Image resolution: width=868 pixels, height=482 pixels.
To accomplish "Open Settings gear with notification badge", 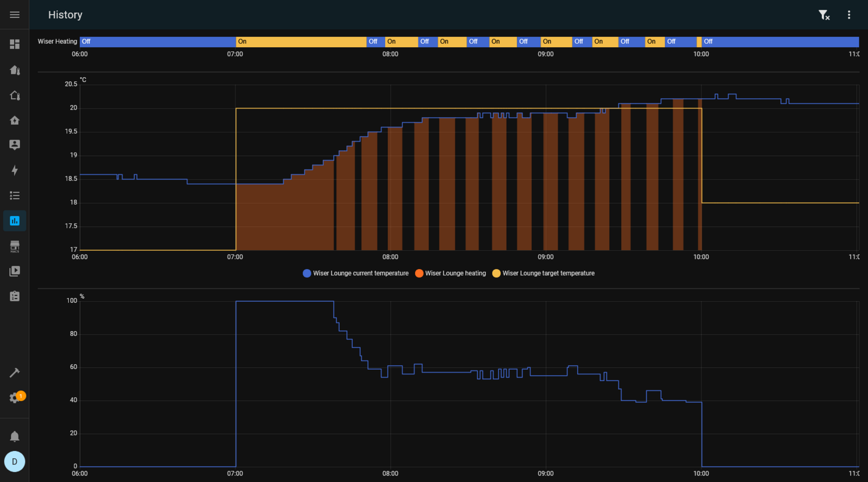I will click(15, 398).
